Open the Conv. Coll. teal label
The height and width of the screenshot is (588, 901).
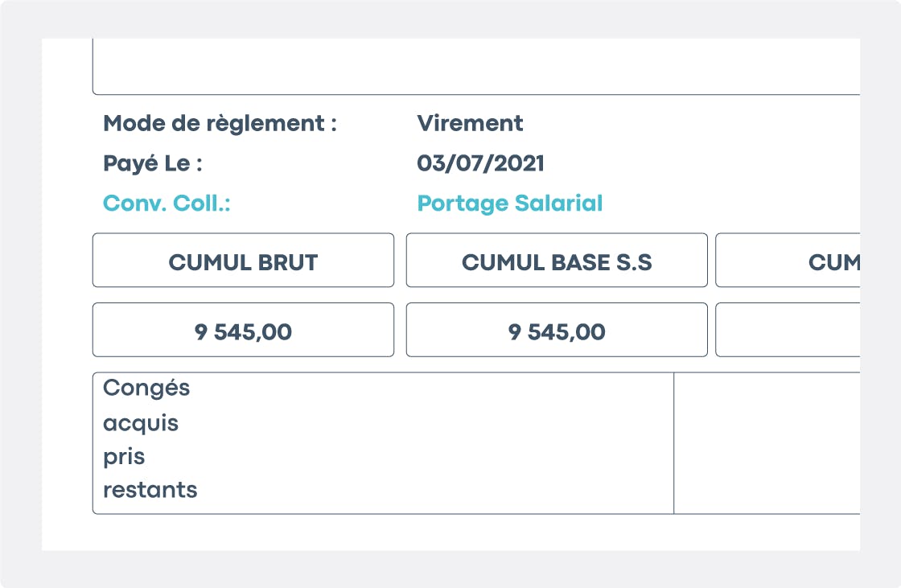(167, 204)
